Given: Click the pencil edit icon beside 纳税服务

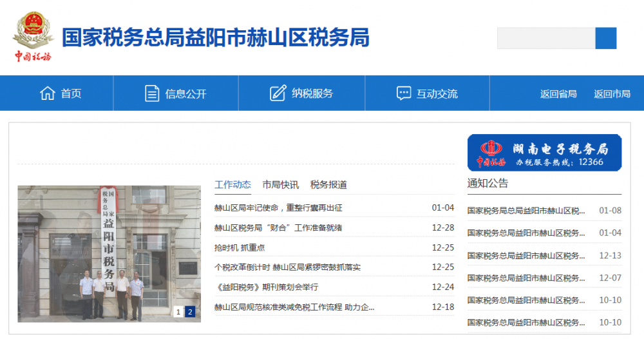Looking at the screenshot, I should coord(278,93).
